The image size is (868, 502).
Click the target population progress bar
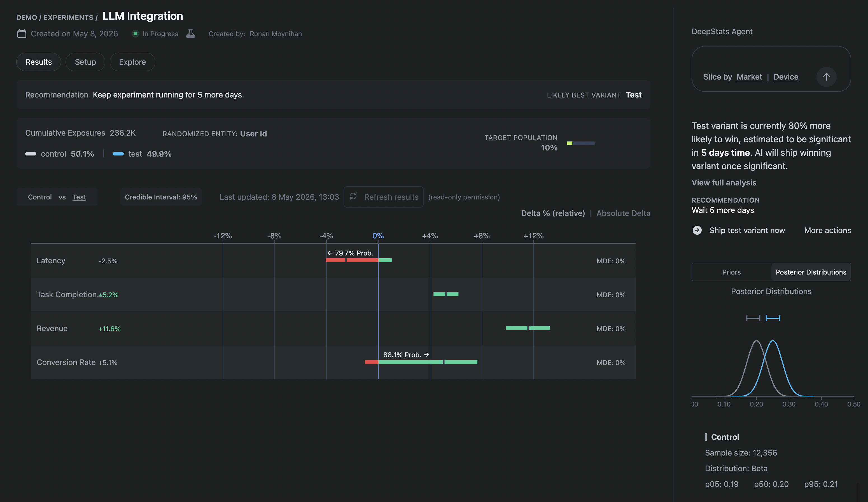pyautogui.click(x=580, y=143)
